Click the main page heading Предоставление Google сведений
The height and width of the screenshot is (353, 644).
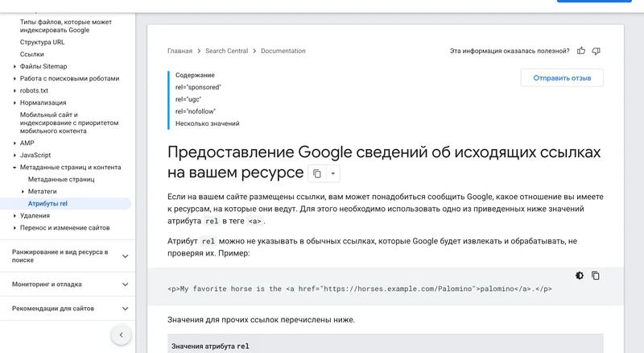click(x=384, y=162)
